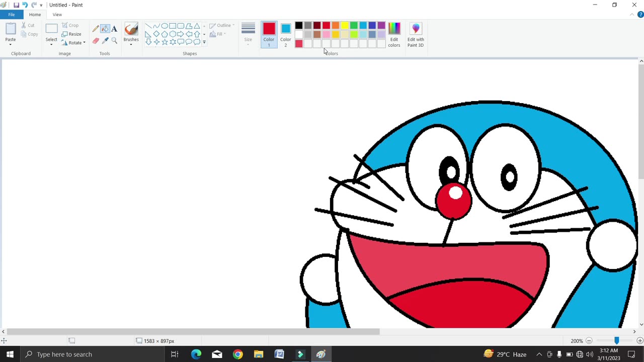This screenshot has width=644, height=362.
Task: Expand the Brushes dropdown arrow
Action: (131, 44)
